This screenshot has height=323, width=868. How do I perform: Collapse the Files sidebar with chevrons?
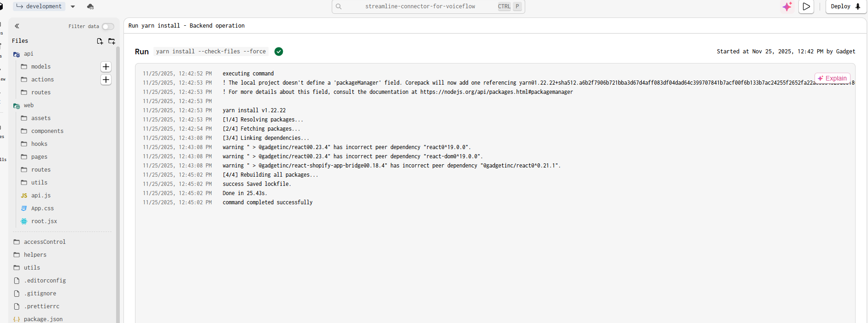17,26
